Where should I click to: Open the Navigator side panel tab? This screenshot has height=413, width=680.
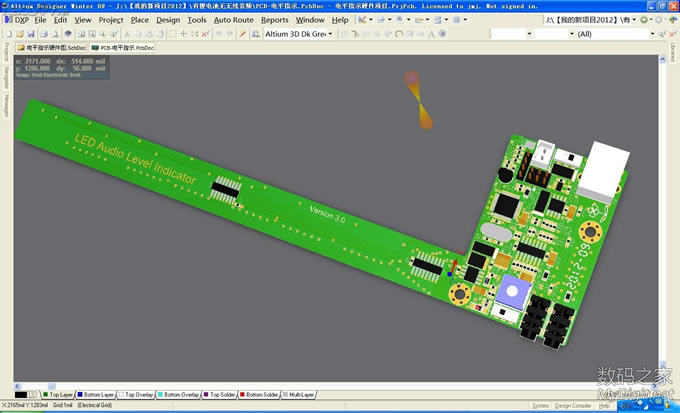[x=5, y=79]
